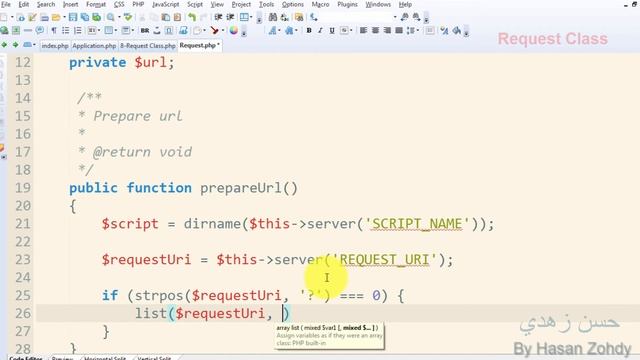Open the Plugins menu

point(347,4)
